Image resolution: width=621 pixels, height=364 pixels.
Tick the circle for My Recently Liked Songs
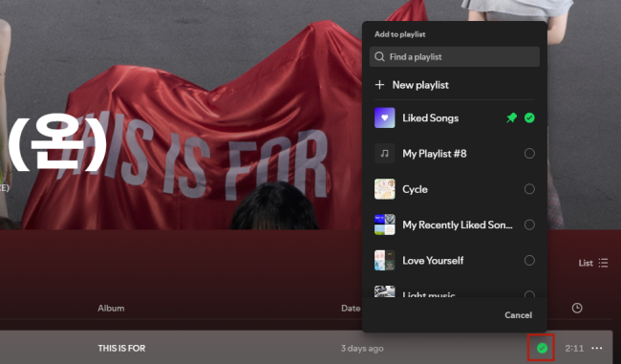[x=529, y=225]
